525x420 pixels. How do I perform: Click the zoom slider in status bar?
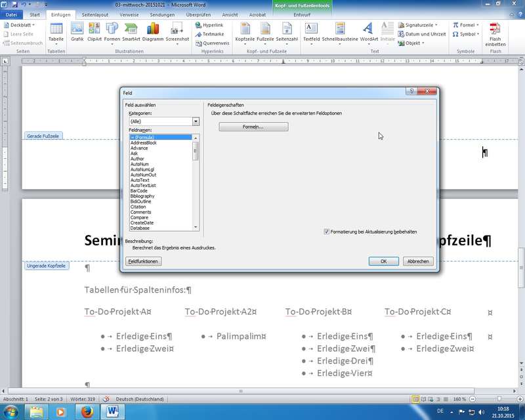click(495, 399)
